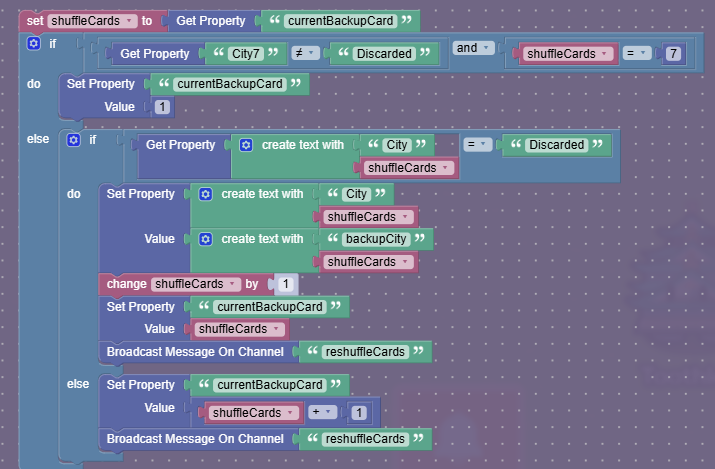Edit the Value 1 under the first Set Property
Image resolution: width=715 pixels, height=469 pixels.
coord(162,107)
